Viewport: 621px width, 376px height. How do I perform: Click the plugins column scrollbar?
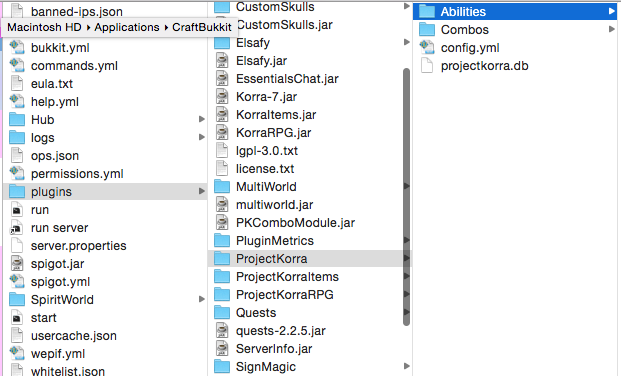tap(406, 197)
